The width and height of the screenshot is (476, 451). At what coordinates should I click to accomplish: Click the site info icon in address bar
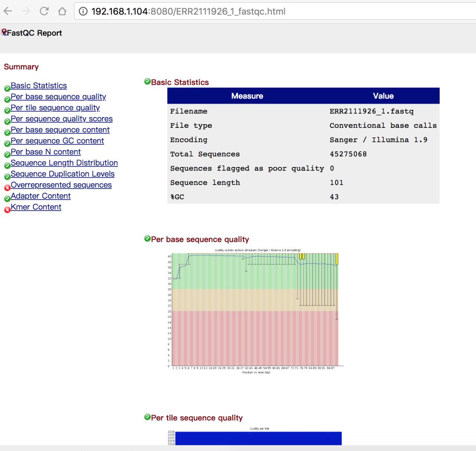click(83, 11)
